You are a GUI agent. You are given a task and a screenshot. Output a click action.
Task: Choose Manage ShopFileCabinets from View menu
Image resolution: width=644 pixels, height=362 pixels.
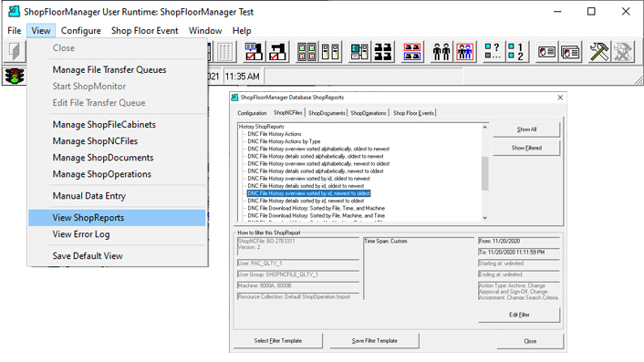(x=117, y=124)
